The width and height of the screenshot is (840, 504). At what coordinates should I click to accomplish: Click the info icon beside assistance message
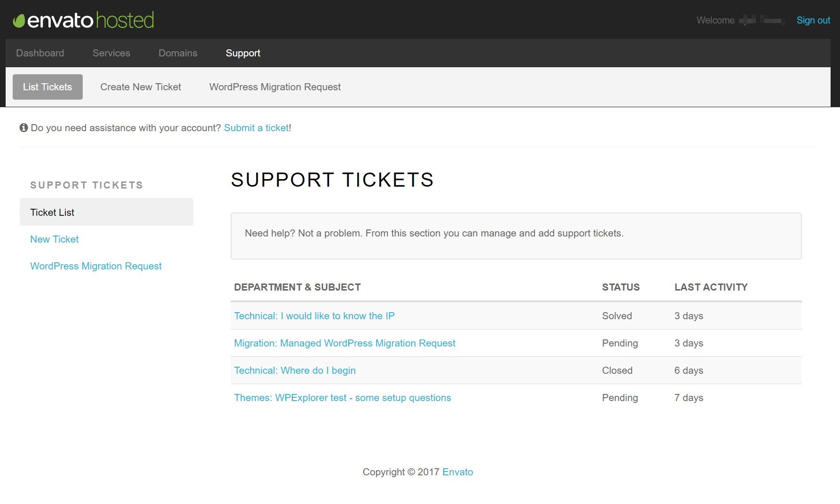tap(24, 128)
